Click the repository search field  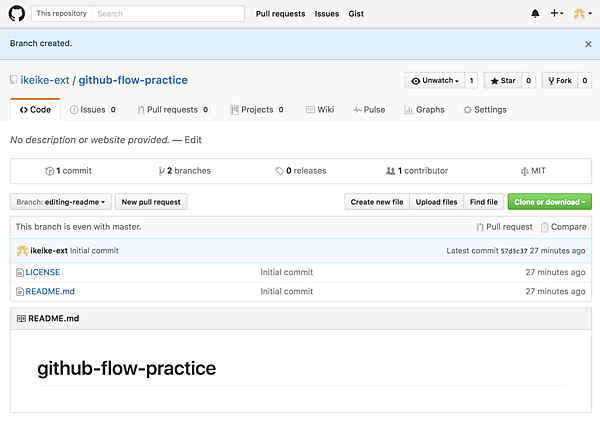click(168, 14)
